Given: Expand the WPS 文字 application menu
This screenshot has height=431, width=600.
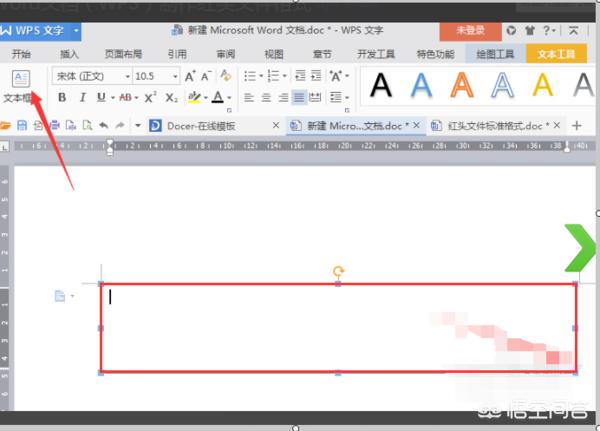Looking at the screenshot, I should (x=40, y=31).
